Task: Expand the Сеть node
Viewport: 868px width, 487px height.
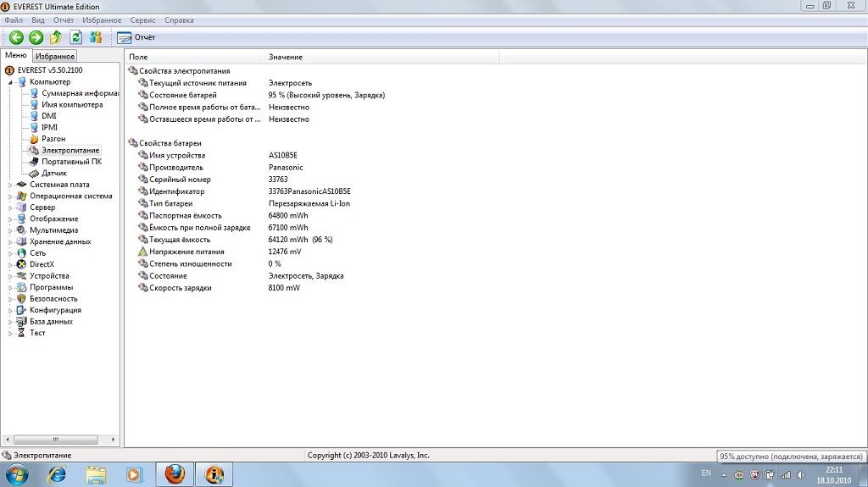Action: (10, 253)
